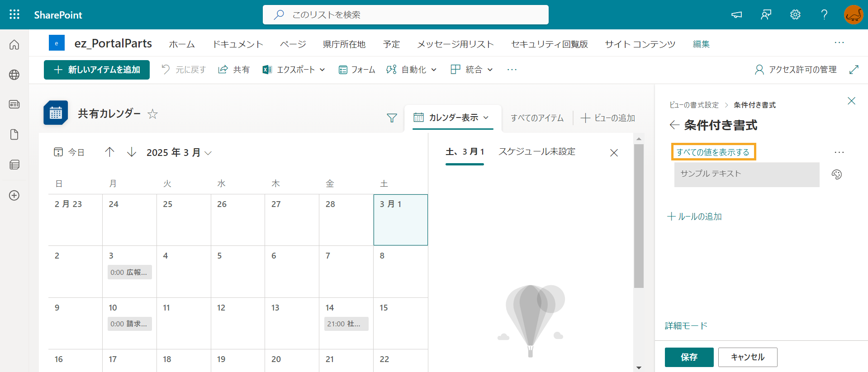Click ルールの追加

pos(694,217)
